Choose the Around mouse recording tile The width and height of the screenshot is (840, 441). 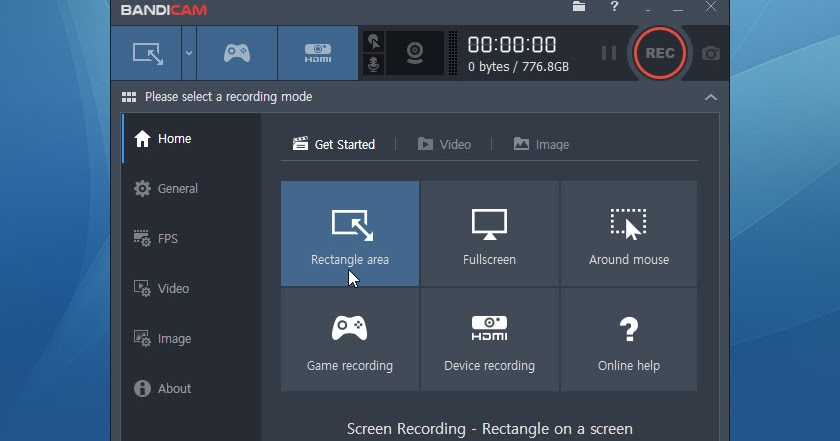[x=629, y=234]
